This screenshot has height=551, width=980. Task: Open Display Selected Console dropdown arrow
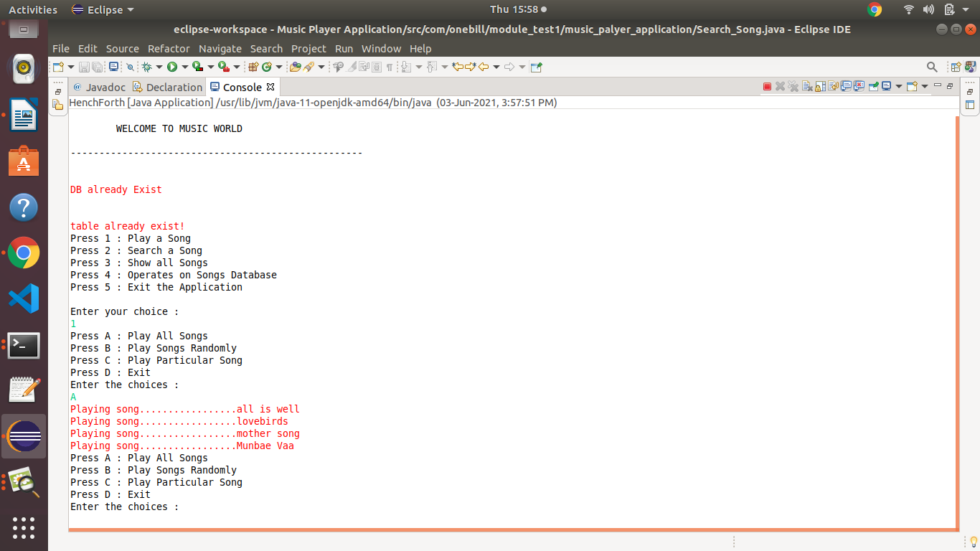click(899, 87)
